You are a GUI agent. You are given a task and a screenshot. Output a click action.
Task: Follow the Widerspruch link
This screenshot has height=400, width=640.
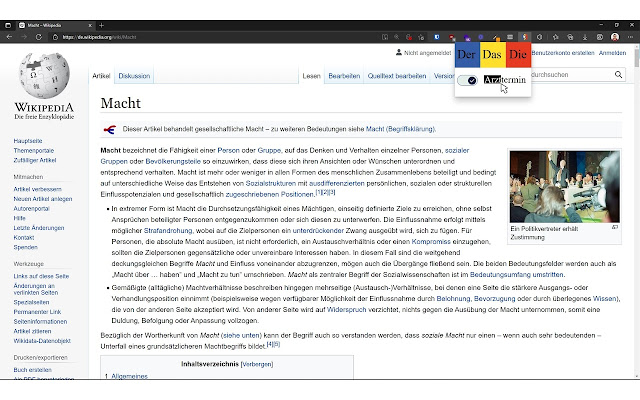(347, 310)
